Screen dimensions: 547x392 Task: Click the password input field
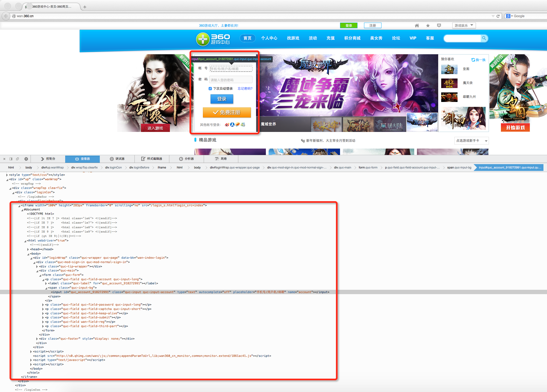[x=230, y=79]
